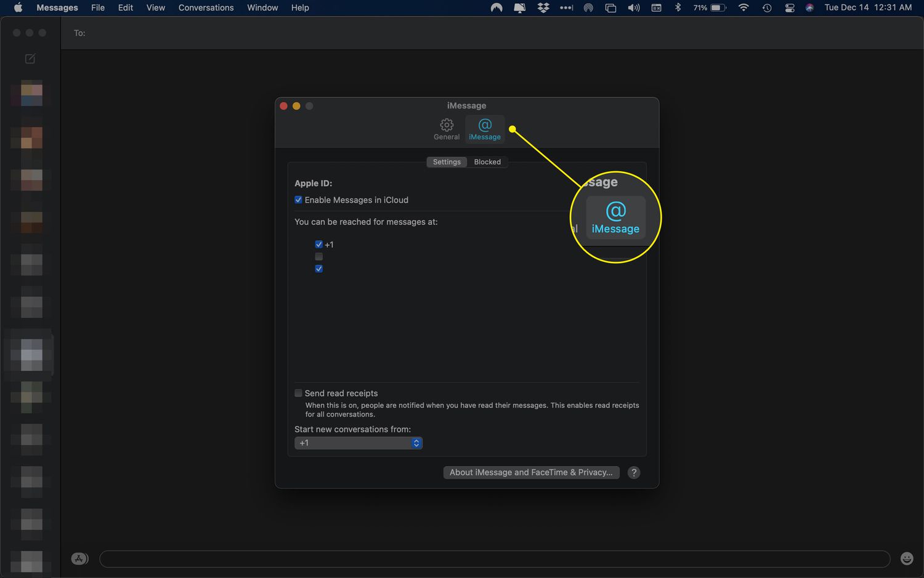924x578 pixels.
Task: Click the message text input field
Action: [x=494, y=558]
